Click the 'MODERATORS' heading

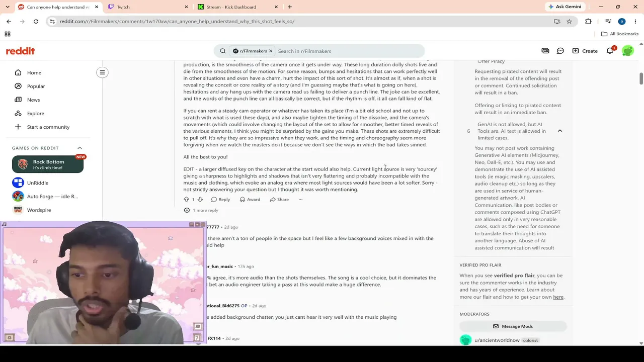point(474,314)
